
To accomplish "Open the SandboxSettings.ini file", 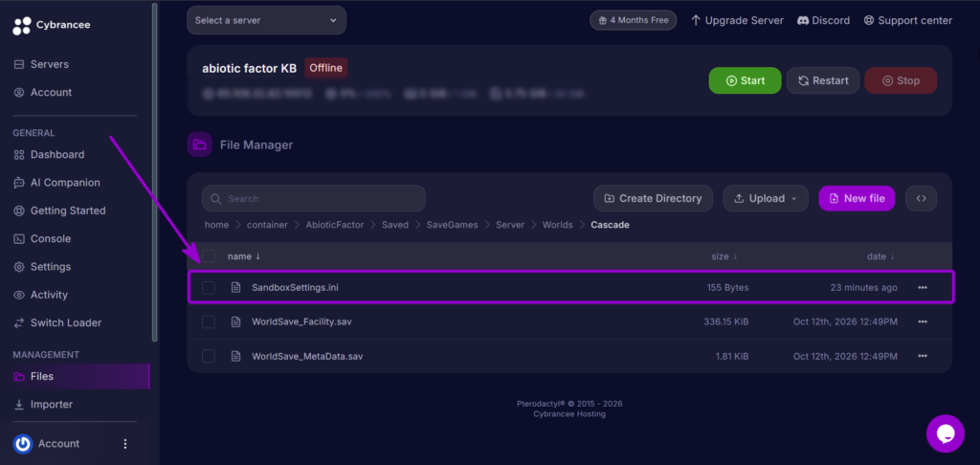I will pos(295,287).
